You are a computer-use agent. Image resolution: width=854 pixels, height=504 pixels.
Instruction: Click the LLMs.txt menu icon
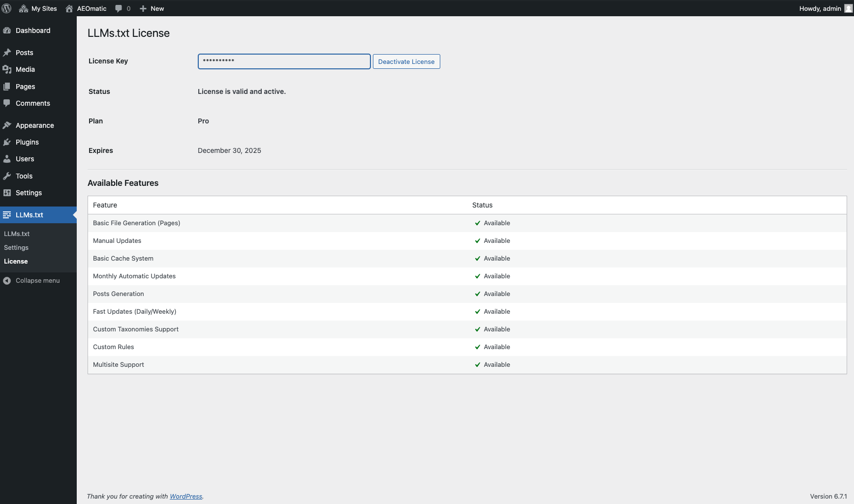coord(7,215)
